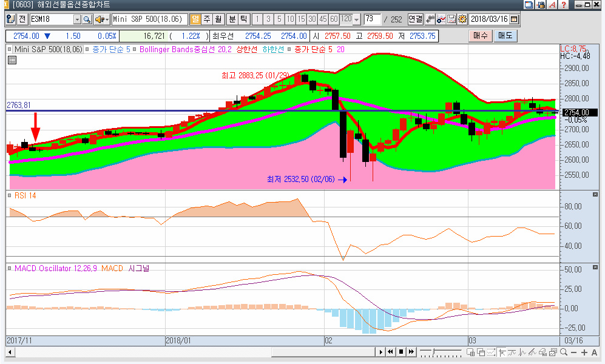Select the 5 interval button

(279, 19)
